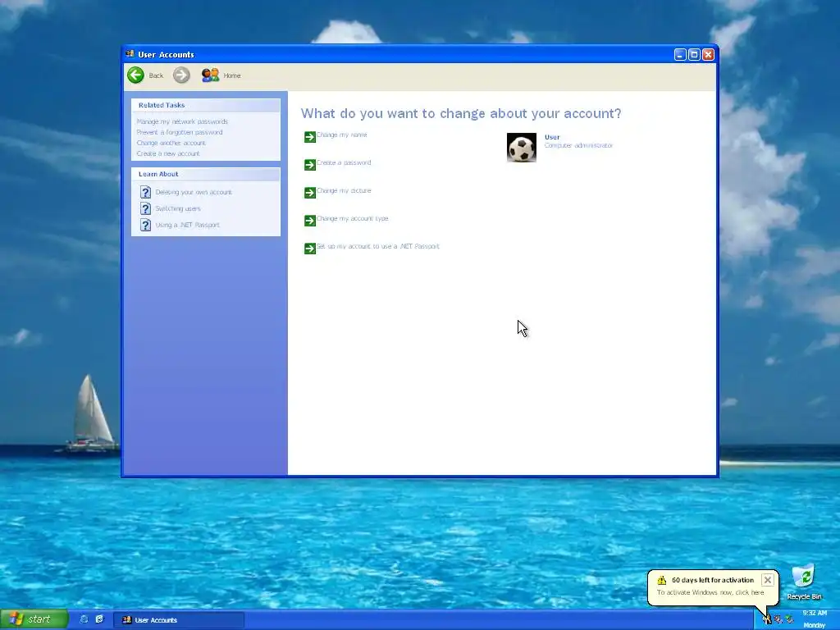
Task: Click the first quick launch icon on taskbar
Action: tap(84, 619)
